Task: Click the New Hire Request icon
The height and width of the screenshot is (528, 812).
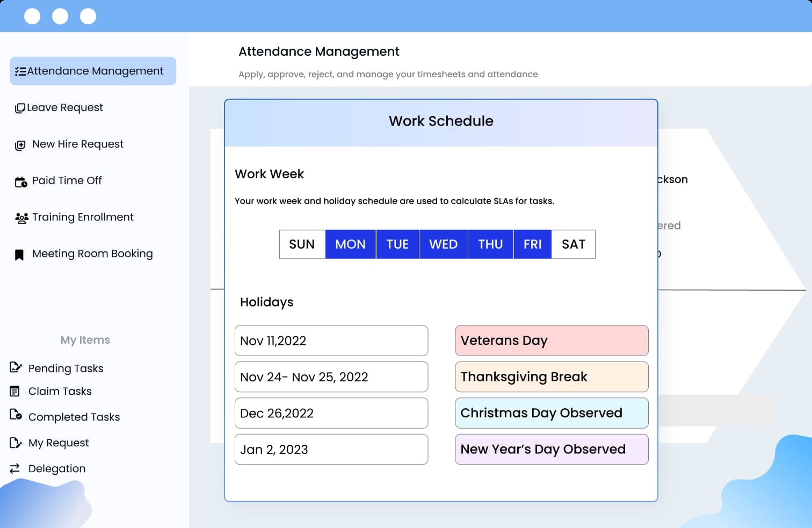Action: click(x=20, y=145)
